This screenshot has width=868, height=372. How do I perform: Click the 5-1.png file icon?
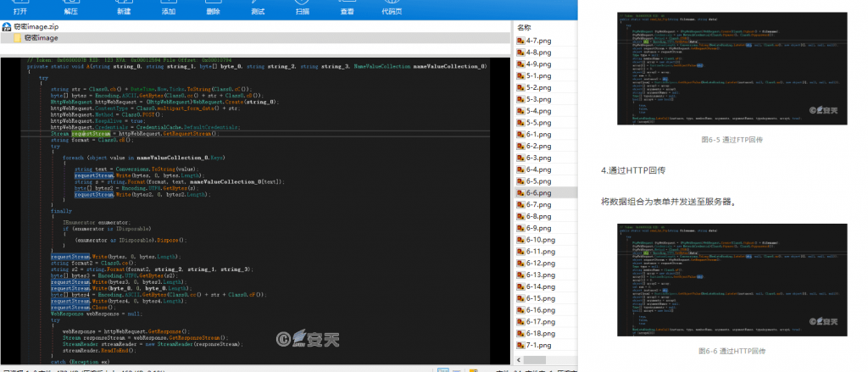pos(520,75)
